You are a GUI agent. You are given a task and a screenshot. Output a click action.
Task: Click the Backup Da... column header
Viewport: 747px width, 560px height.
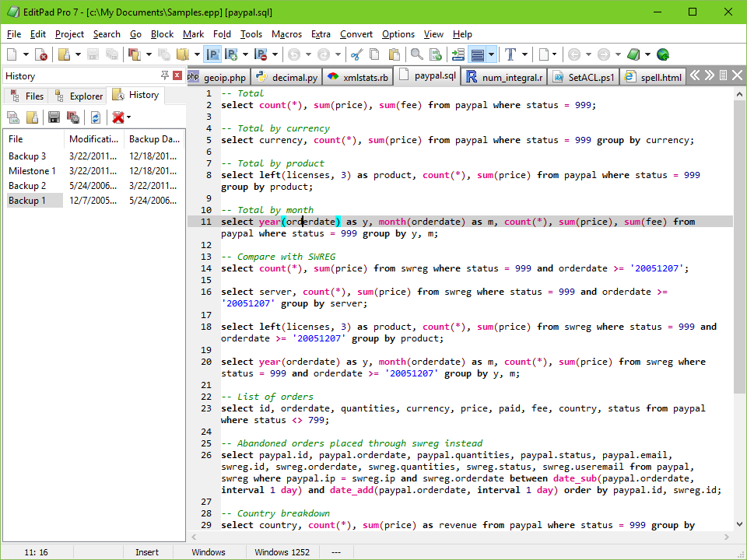[154, 139]
